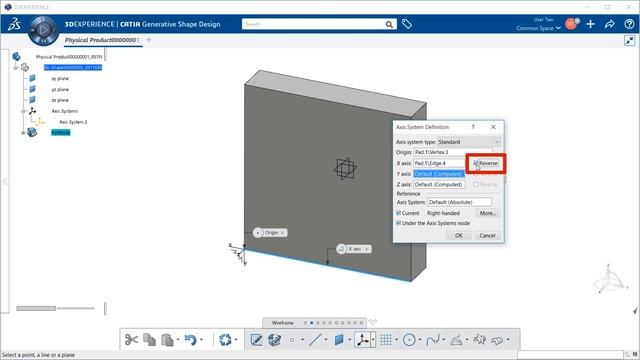Click the Update circular arrows icon

pos(225,340)
